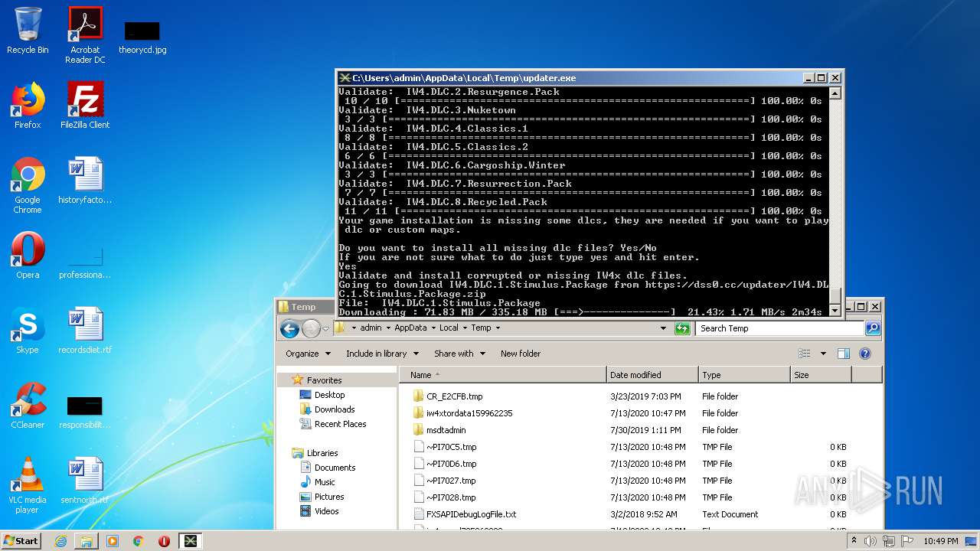
Task: Select Music library
Action: 325,482
